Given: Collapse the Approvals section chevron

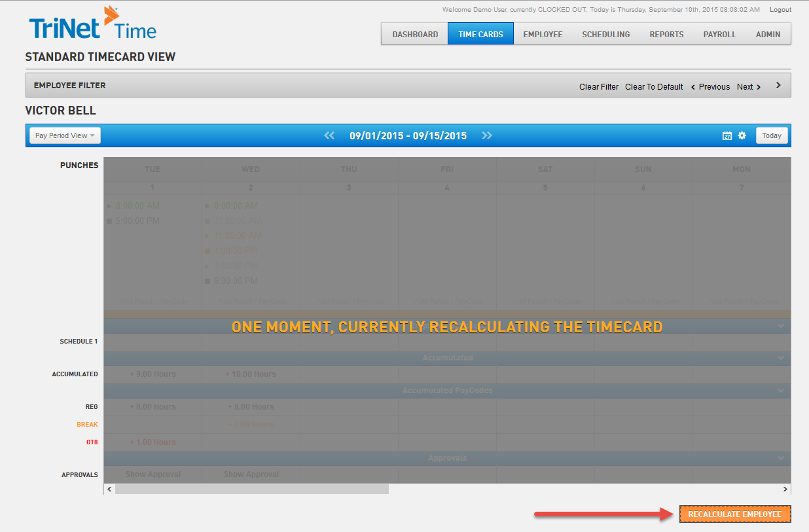Looking at the screenshot, I should pyautogui.click(x=780, y=458).
